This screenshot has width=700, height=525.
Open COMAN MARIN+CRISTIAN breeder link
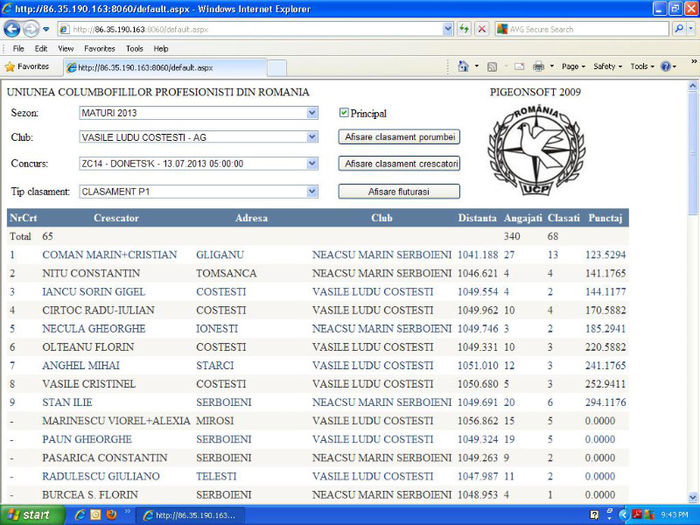click(109, 255)
